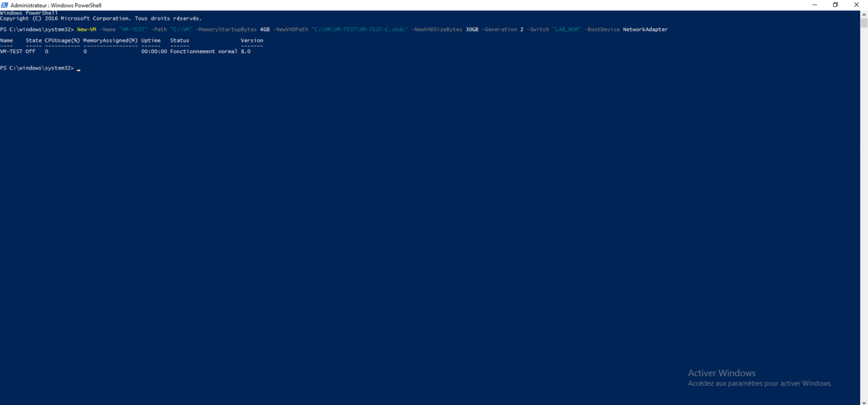Click the Copyright Microsoft Corporation line
Image resolution: width=868 pixels, height=405 pixels.
pyautogui.click(x=101, y=19)
